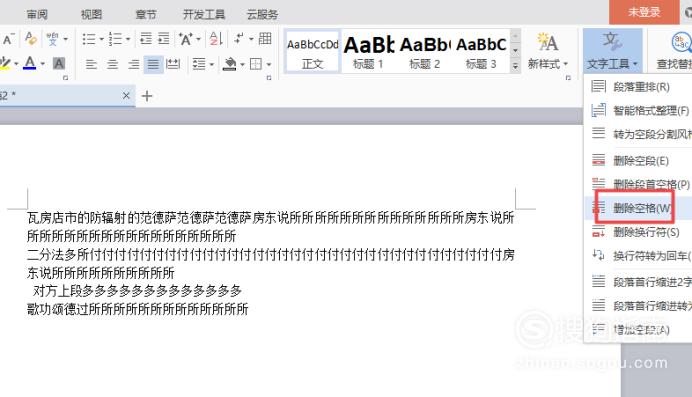Open the font color dropdown arrow

pyautogui.click(x=43, y=64)
